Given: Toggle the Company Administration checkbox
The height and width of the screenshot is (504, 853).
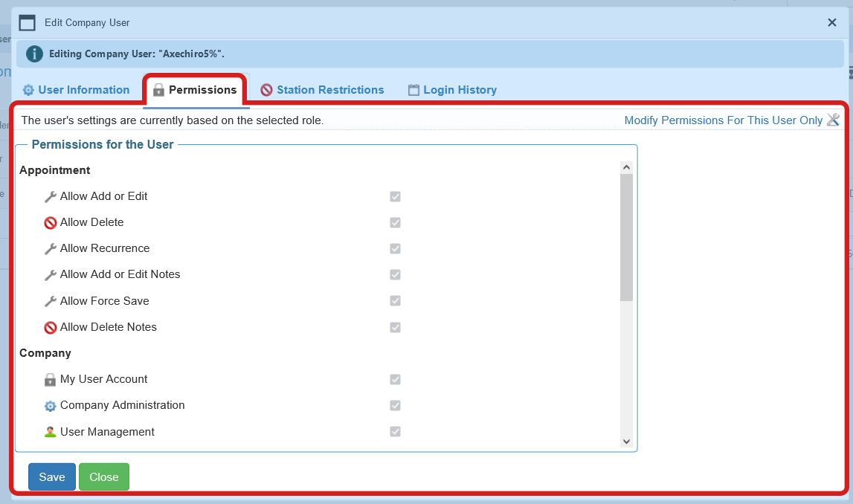Looking at the screenshot, I should click(x=395, y=405).
